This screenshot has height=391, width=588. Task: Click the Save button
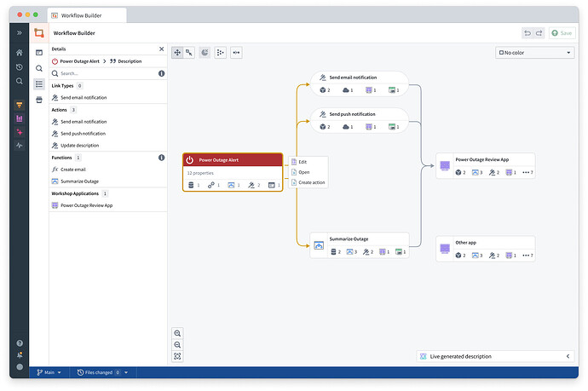(562, 33)
